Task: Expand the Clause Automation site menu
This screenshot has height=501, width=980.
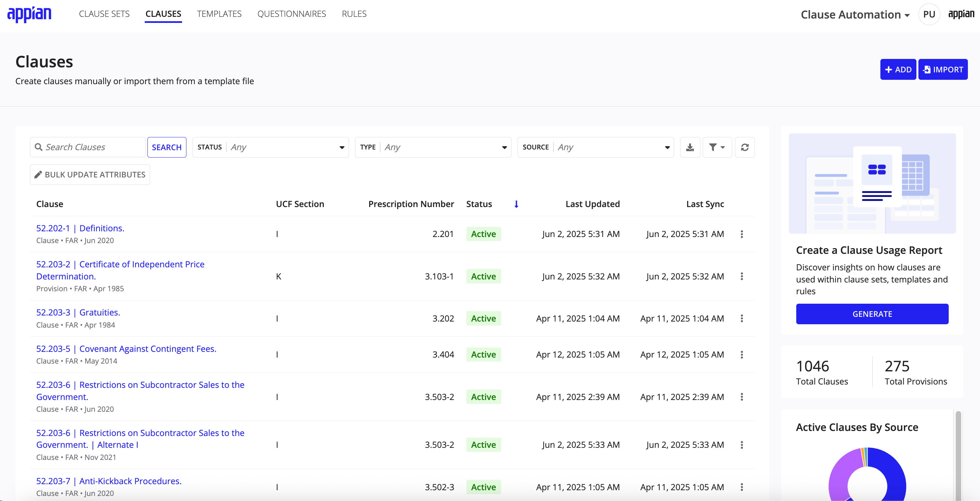Action: point(855,15)
